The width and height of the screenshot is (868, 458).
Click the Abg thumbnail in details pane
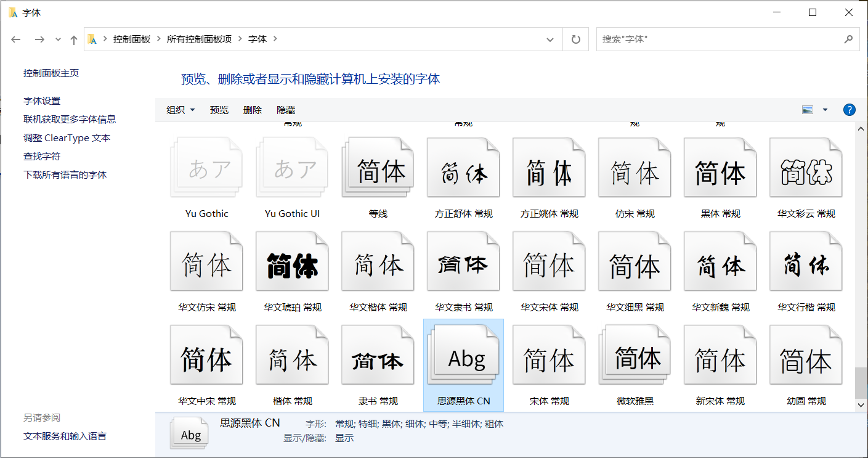coord(190,433)
